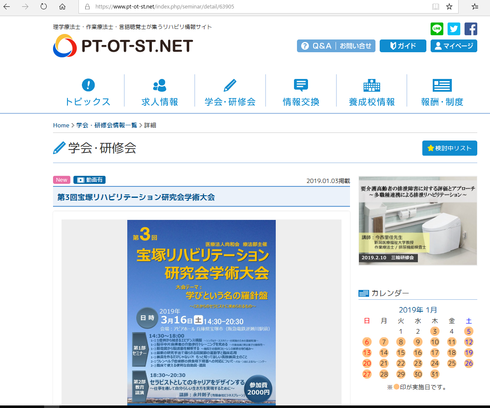Click the カレンダー section icon
This screenshot has height=408, width=490.
pyautogui.click(x=363, y=293)
